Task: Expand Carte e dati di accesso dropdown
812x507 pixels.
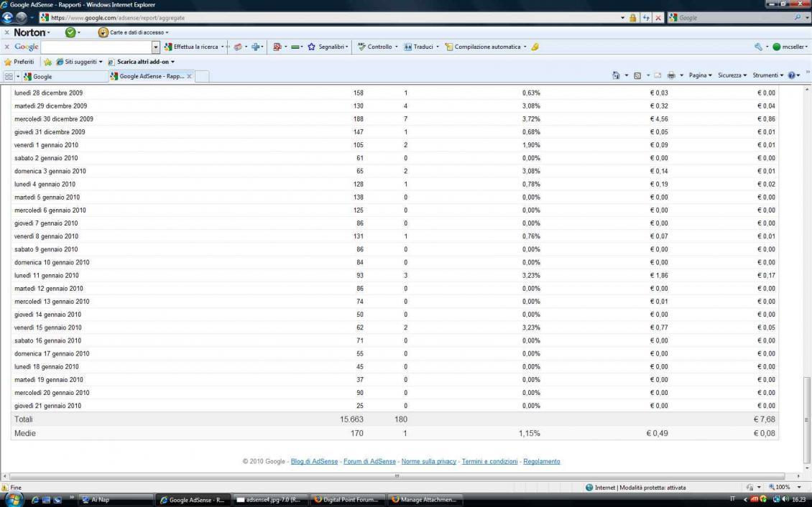Action: [x=134, y=32]
